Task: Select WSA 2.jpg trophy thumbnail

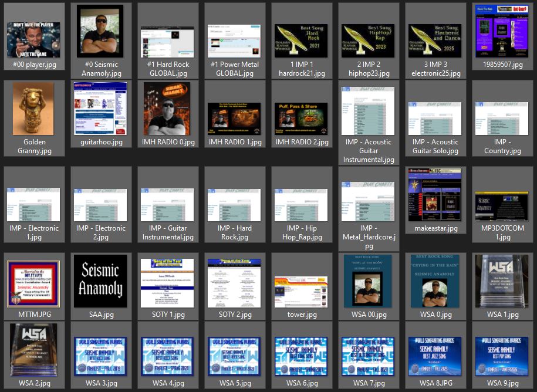Action: click(x=33, y=350)
